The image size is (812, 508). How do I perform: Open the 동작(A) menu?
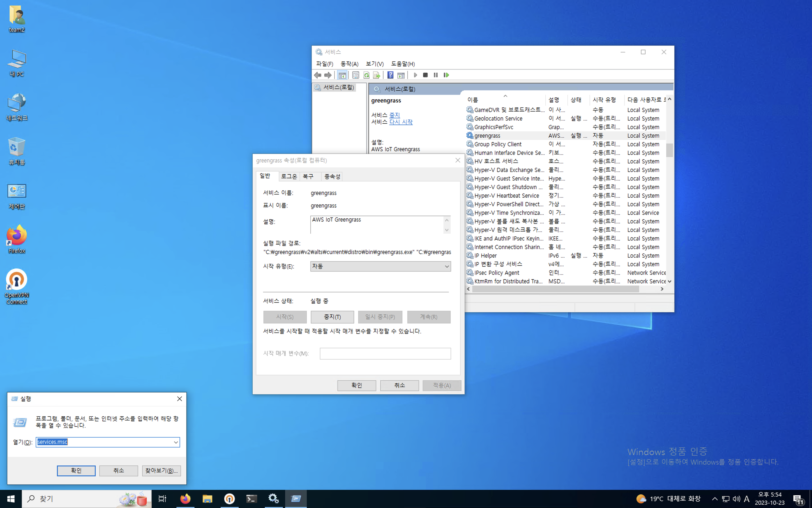click(349, 64)
